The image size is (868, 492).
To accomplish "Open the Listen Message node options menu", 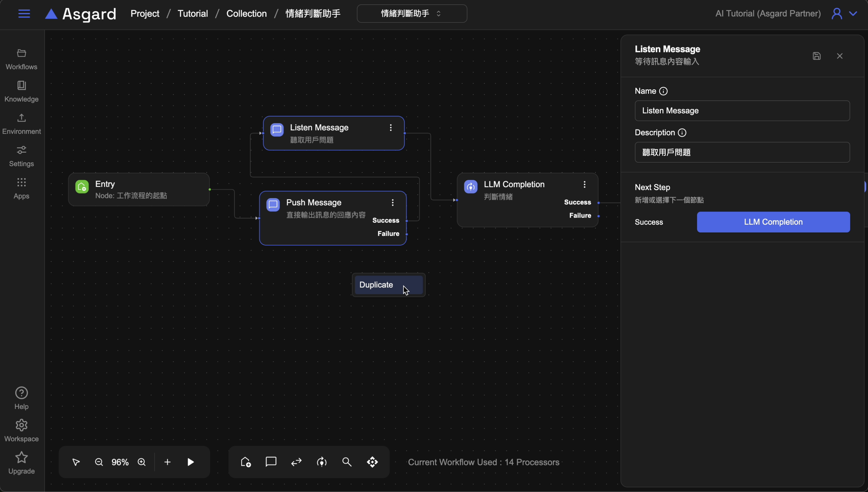I will pos(391,128).
